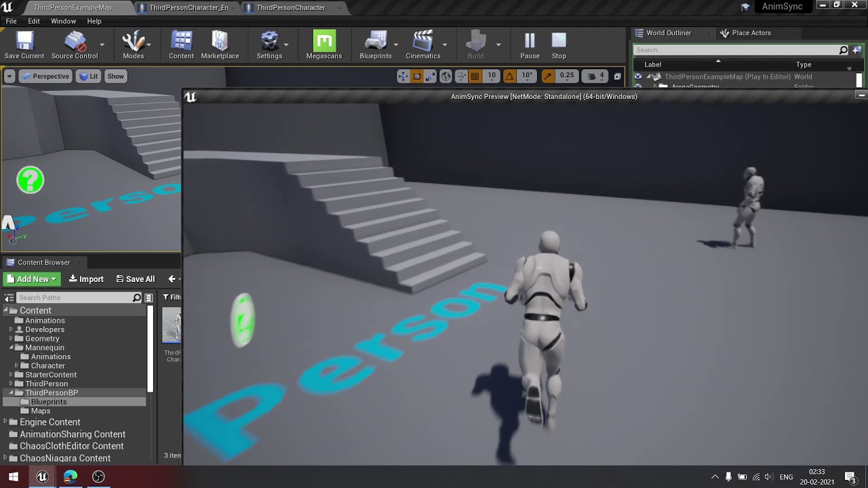Expand the StarterContent folder
The image size is (868, 488).
[11, 375]
